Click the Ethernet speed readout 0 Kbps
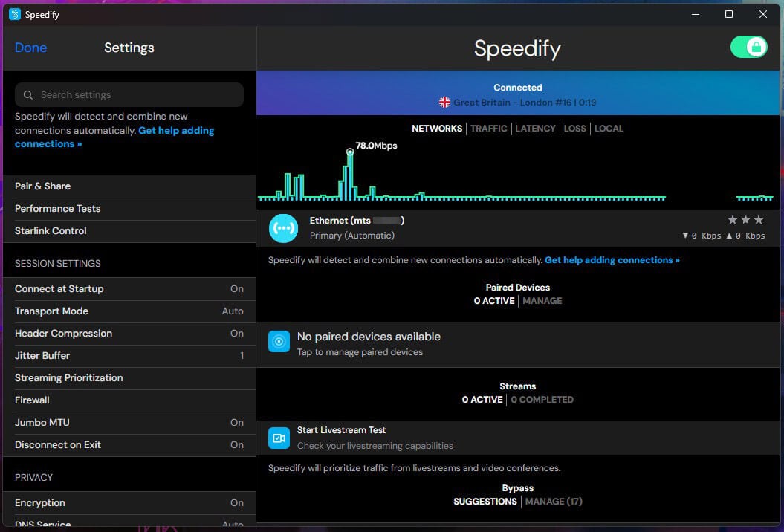The height and width of the screenshot is (532, 784). pos(724,236)
